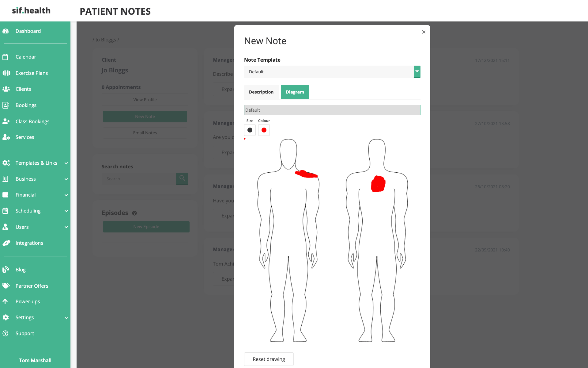Screen dimensions: 588x368
Task: Click the Users person icon
Action: tap(5, 227)
